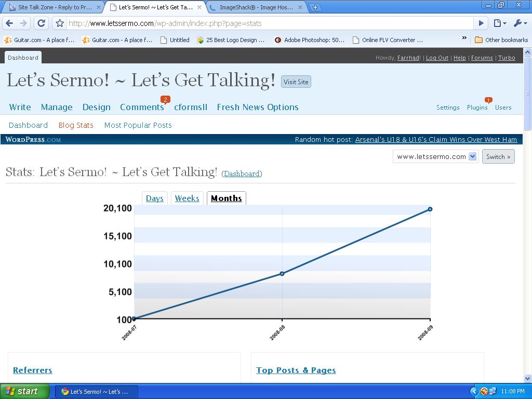The image size is (532, 399).
Task: Open the Help link
Action: (x=459, y=58)
